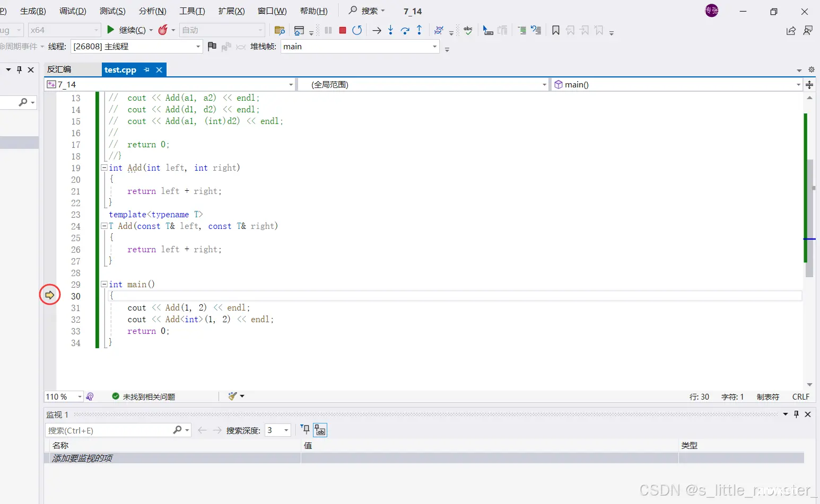Click the 制表符 indentation indicator
The image size is (820, 504).
[x=767, y=396]
